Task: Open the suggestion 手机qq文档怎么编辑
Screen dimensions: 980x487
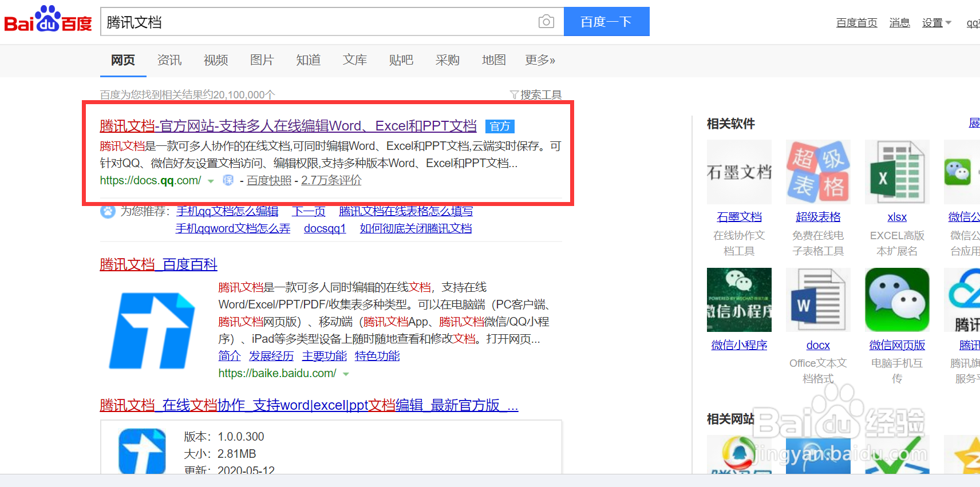Action: 227,211
